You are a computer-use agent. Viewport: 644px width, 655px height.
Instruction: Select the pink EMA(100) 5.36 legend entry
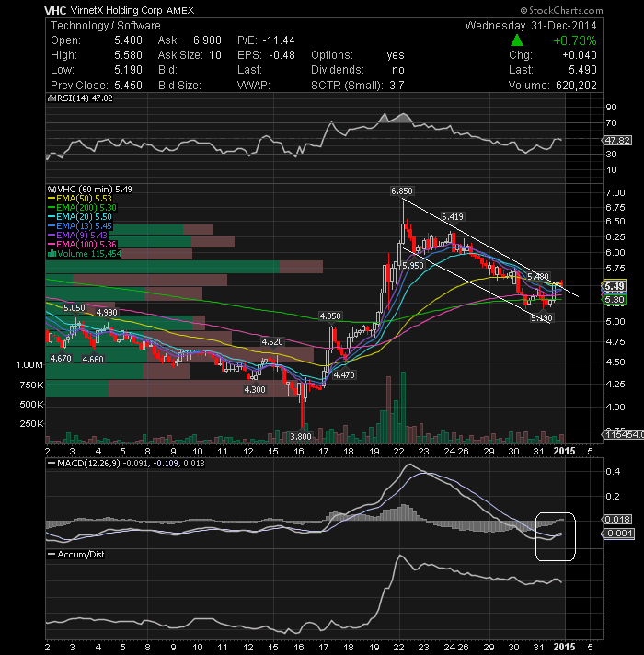click(82, 245)
